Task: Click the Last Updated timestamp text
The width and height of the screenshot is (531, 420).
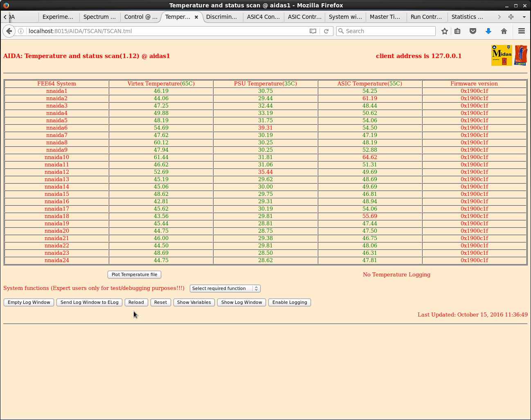Action: (x=473, y=315)
